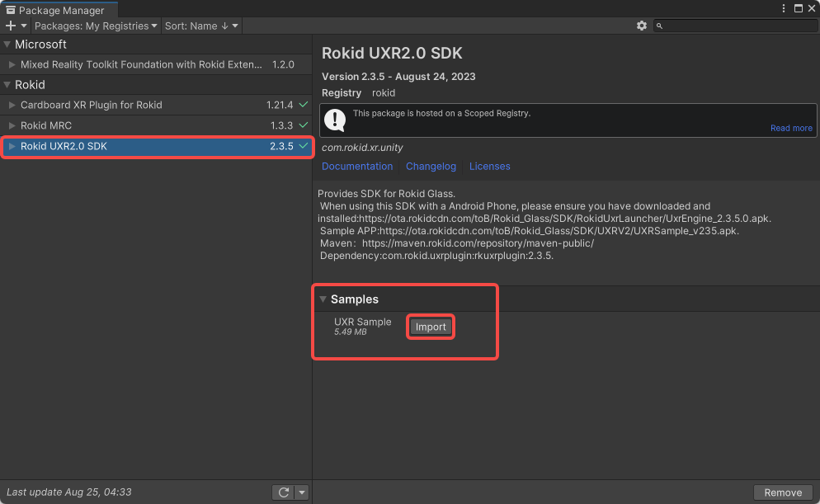Open the refresh options dropdown arrow

pos(302,492)
